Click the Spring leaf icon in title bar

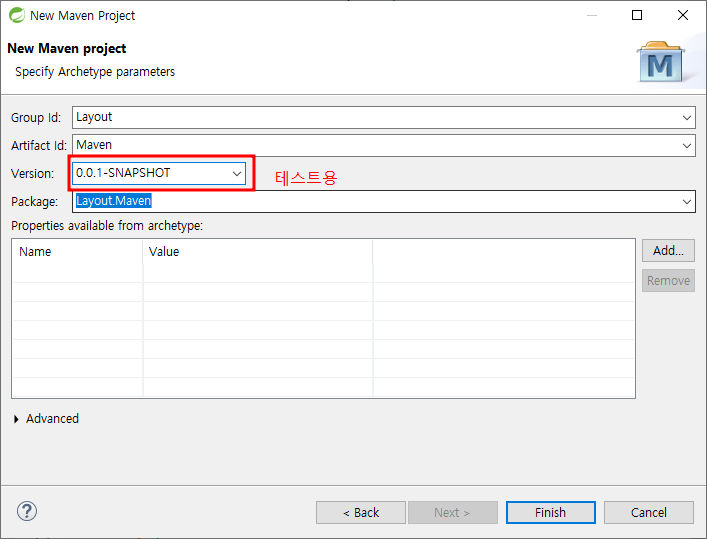pyautogui.click(x=17, y=15)
